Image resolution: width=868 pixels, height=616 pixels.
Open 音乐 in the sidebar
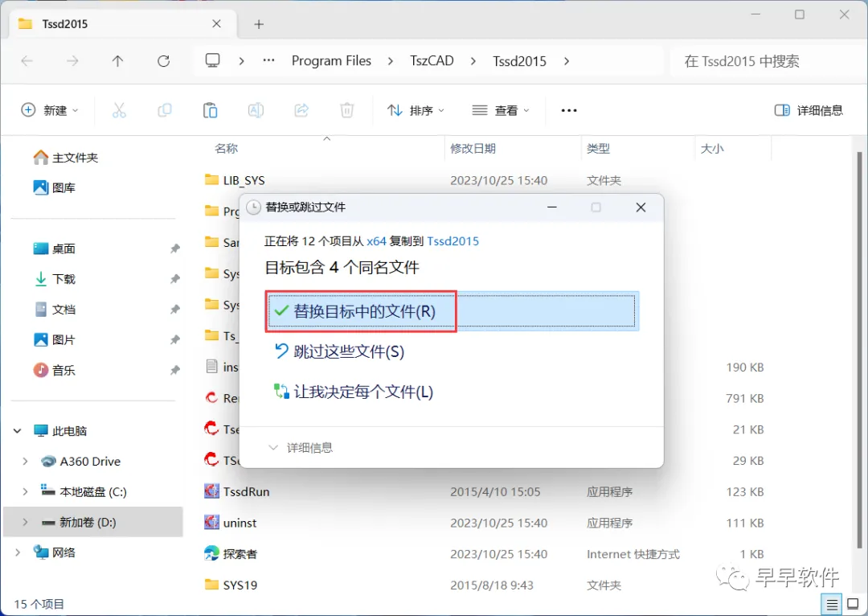[55, 370]
